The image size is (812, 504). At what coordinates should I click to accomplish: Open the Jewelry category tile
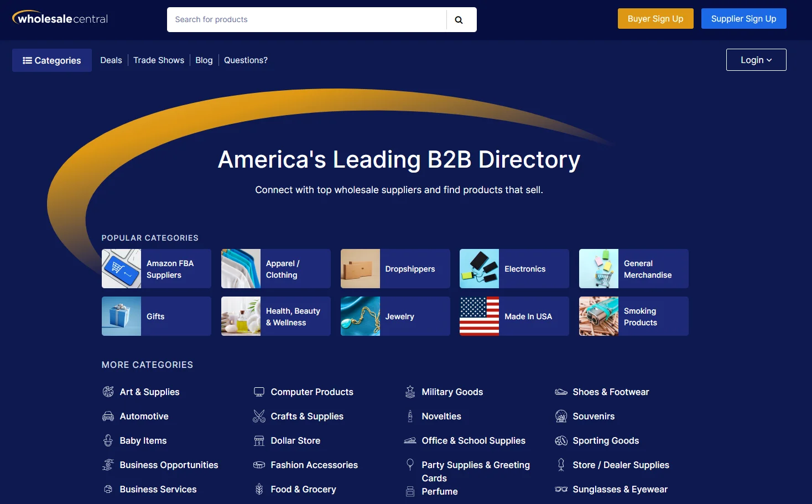coord(395,316)
